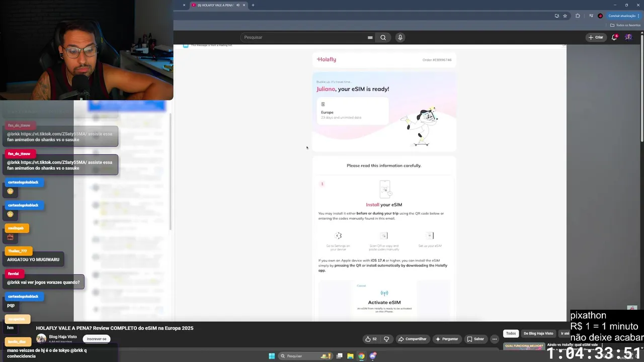Open the Blog Haja Visto channel name
Viewport: 644px width, 362px height.
click(x=63, y=337)
